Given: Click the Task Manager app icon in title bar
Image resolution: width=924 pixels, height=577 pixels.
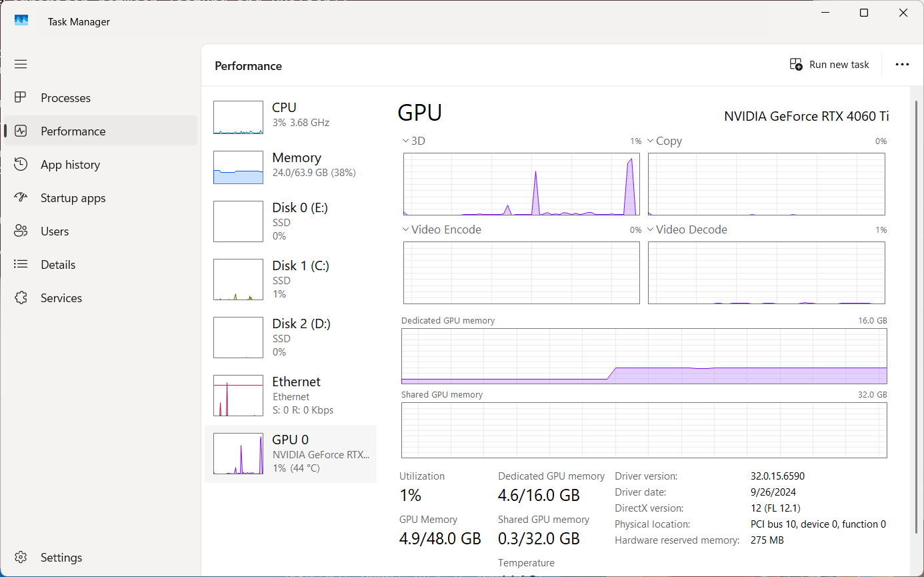Looking at the screenshot, I should point(21,21).
